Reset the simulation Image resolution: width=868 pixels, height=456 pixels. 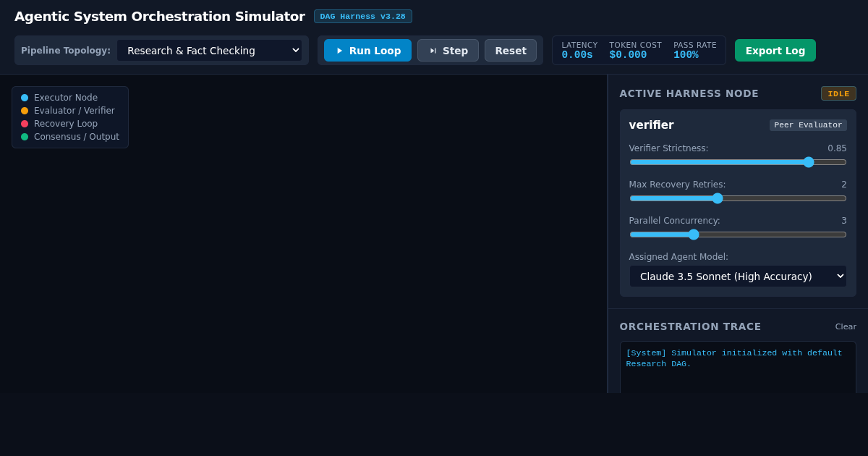pyautogui.click(x=511, y=51)
